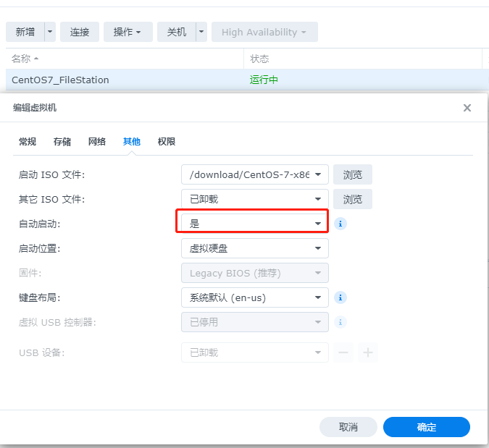Open the 键盘布局 dropdown
Image resolution: width=489 pixels, height=448 pixels.
click(x=255, y=297)
